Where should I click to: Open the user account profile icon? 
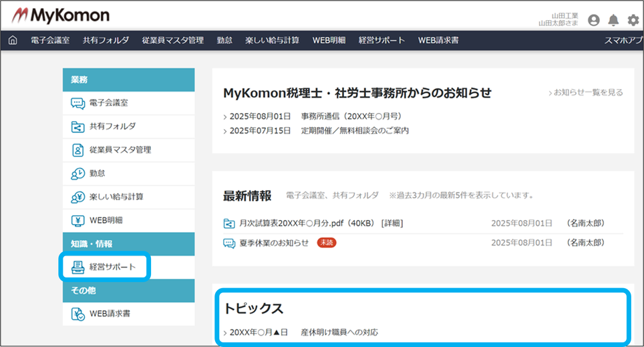(593, 20)
